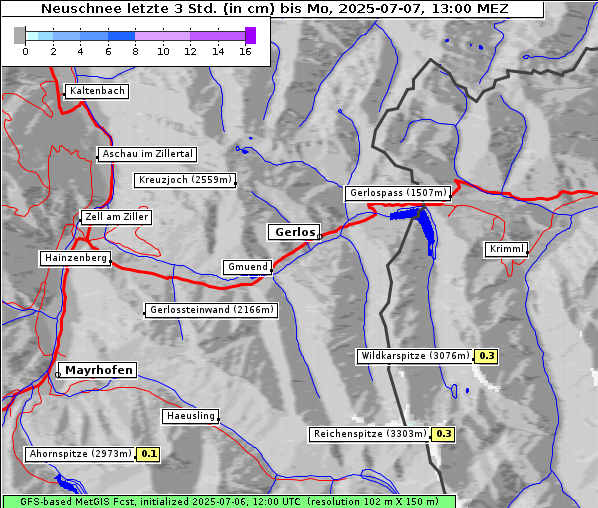
Task: Click the purple above-16 legend swatch
Action: pyautogui.click(x=251, y=35)
